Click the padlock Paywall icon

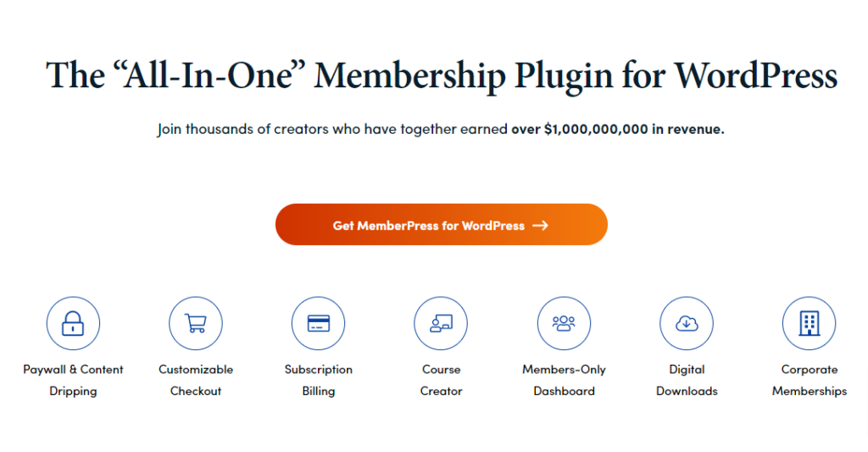pos(73,323)
